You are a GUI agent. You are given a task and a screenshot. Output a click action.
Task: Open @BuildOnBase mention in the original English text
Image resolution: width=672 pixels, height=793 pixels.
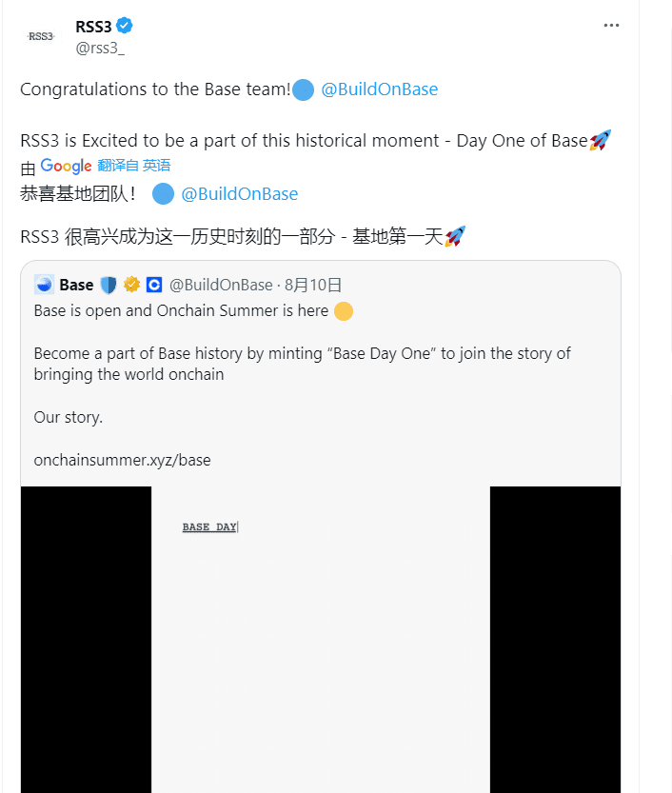pos(379,89)
